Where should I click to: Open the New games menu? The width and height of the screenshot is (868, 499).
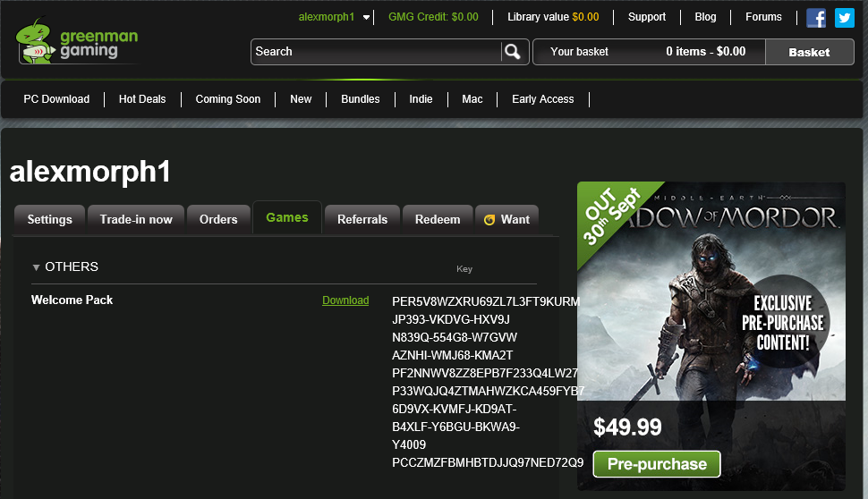coord(301,99)
